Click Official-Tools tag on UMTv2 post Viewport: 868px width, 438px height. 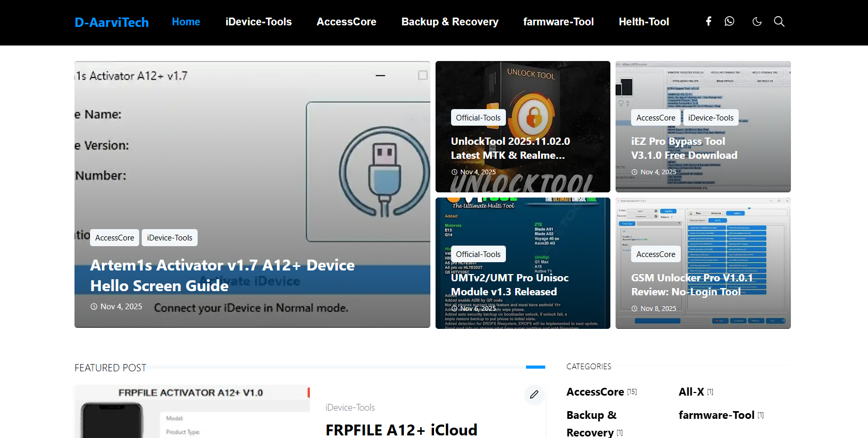[x=478, y=254]
